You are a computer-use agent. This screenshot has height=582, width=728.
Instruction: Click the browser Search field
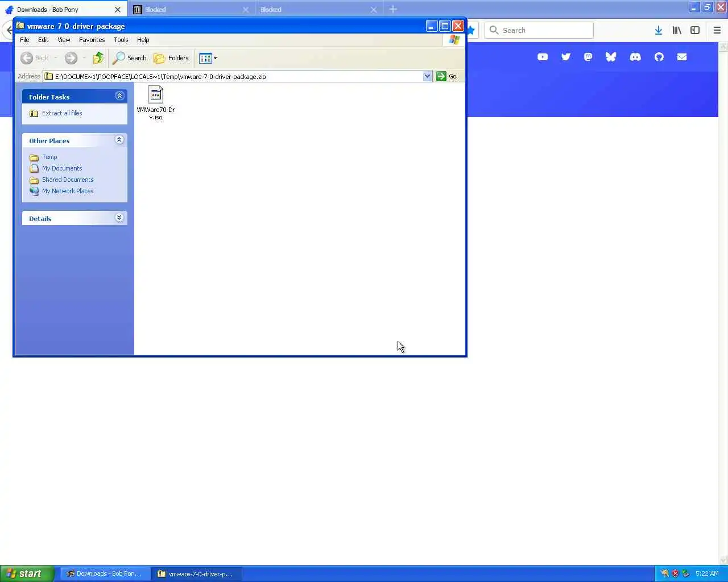pos(539,30)
